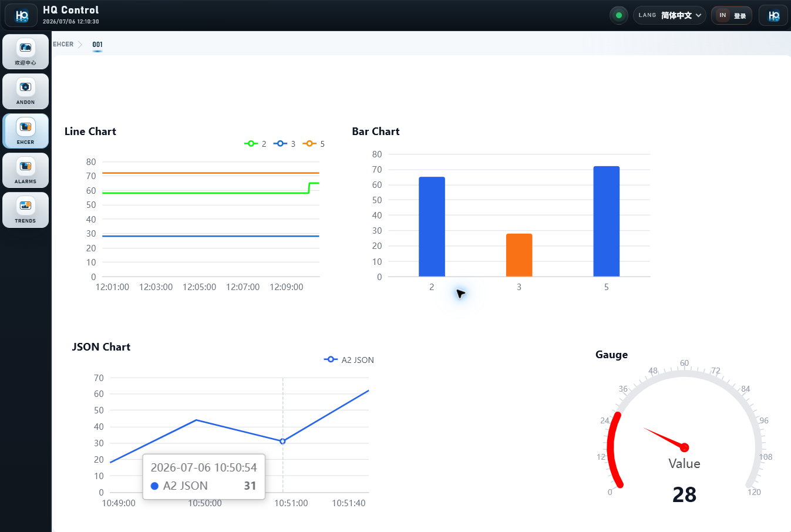Viewport: 791px width, 532px height.
Task: Click the green connection status indicator
Action: [618, 15]
